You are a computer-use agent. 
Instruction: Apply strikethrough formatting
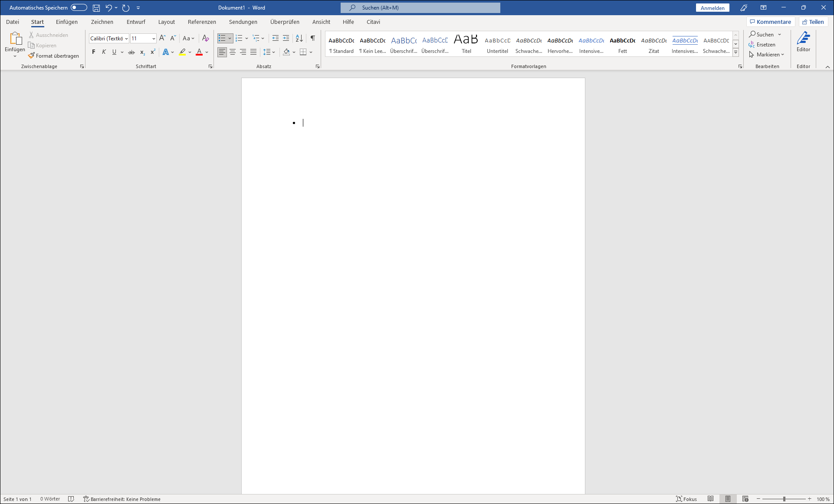[x=131, y=52]
